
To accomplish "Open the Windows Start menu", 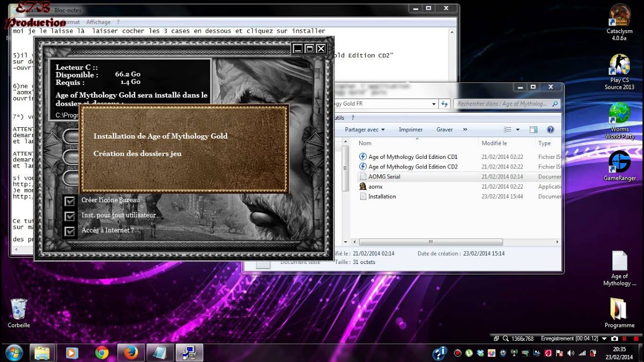I will pyautogui.click(x=14, y=352).
